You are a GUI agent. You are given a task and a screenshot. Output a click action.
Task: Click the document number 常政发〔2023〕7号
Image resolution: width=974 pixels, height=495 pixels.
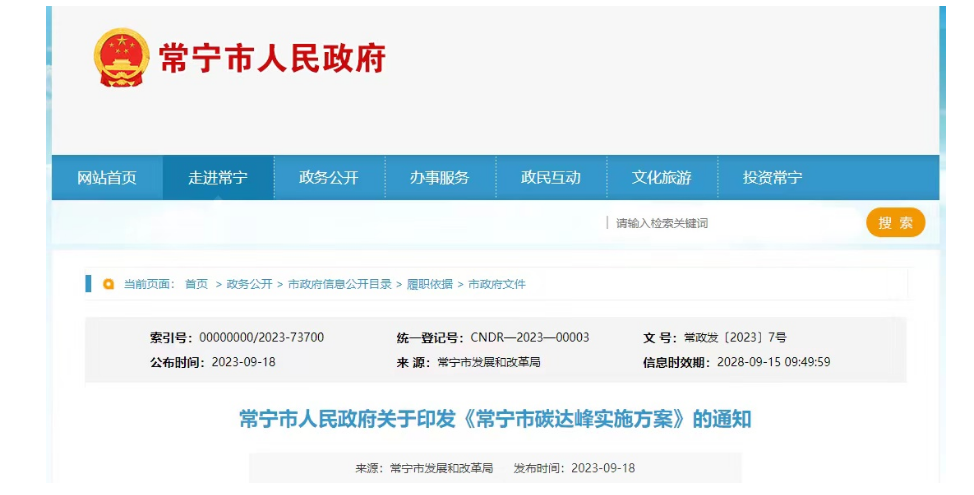pyautogui.click(x=735, y=338)
